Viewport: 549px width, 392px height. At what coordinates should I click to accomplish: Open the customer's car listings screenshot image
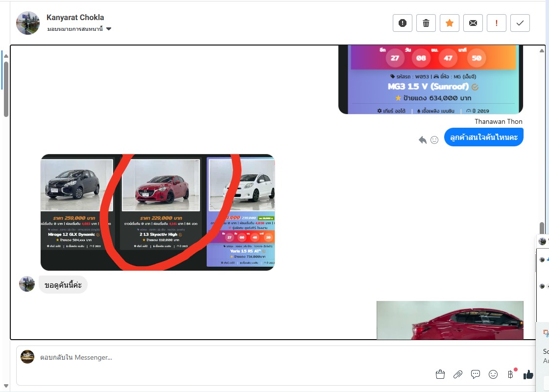(x=158, y=212)
